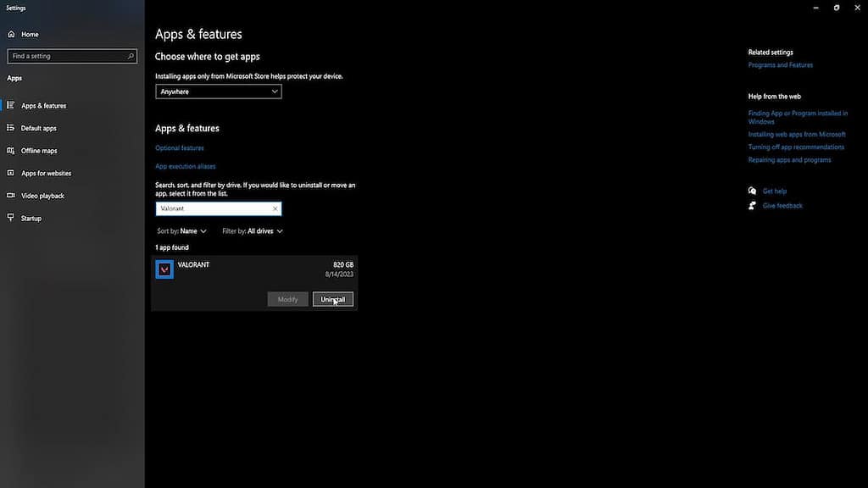868x488 pixels.
Task: Select Startup in sidebar
Action: coord(72,219)
